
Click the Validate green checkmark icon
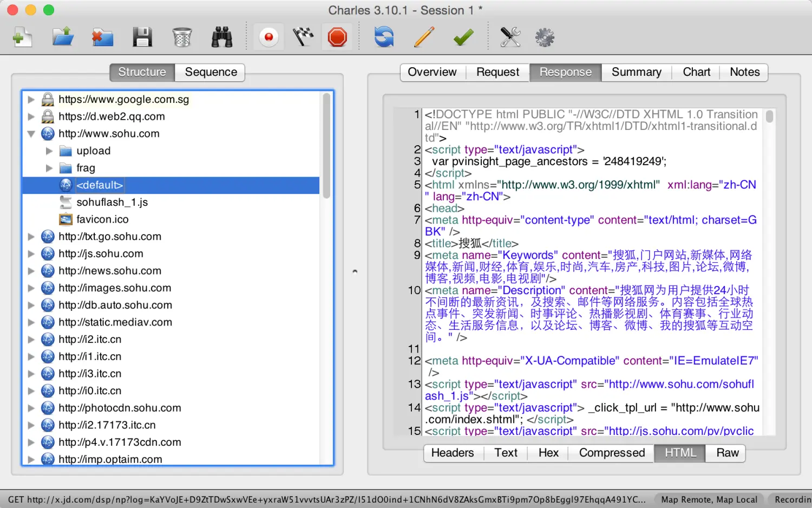tap(463, 37)
